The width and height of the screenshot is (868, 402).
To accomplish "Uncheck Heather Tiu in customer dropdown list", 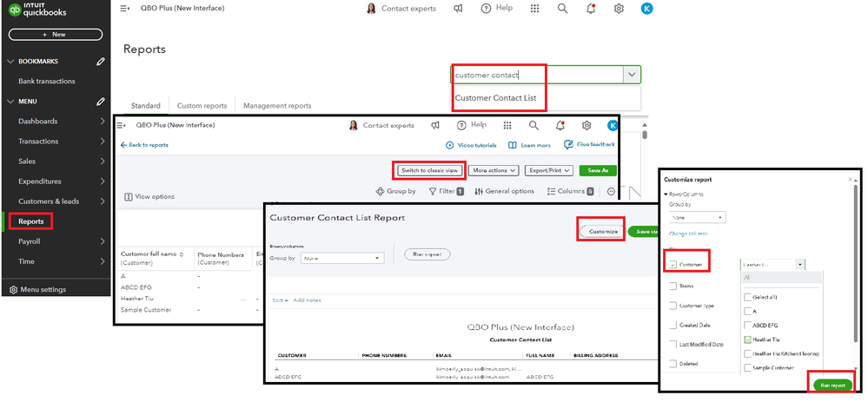I will click(x=748, y=339).
